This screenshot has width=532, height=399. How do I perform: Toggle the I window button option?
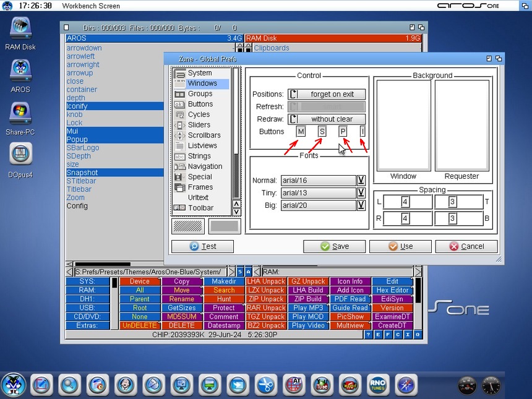point(363,131)
